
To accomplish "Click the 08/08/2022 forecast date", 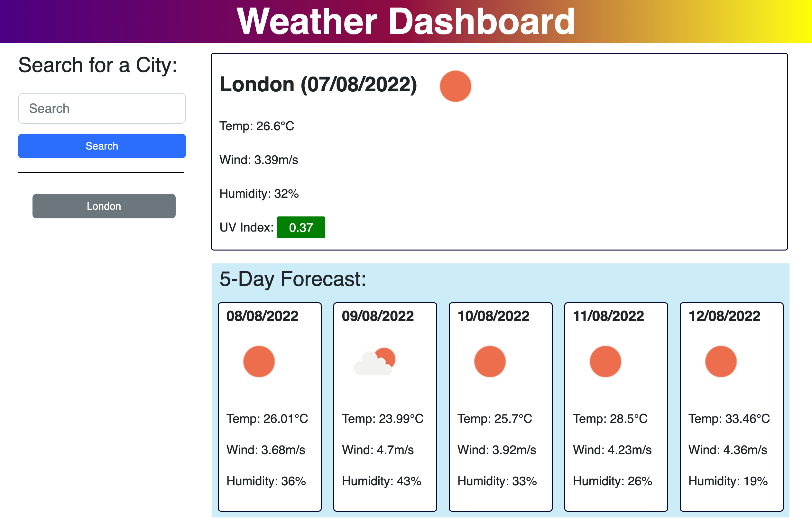I will (x=262, y=316).
